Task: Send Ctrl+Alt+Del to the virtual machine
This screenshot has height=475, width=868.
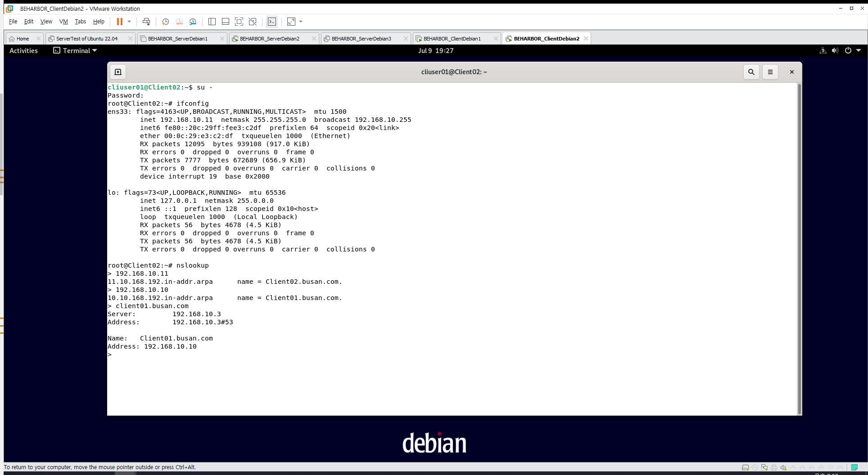Action: [146, 22]
